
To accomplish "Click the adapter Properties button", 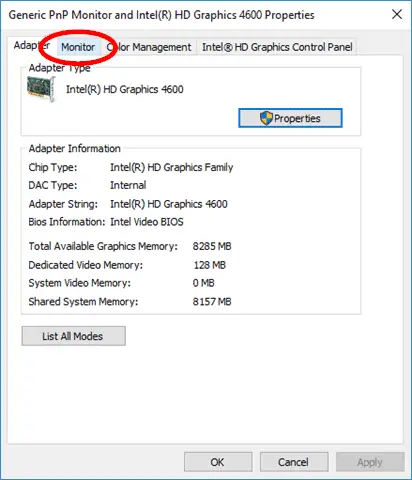I will click(x=290, y=118).
